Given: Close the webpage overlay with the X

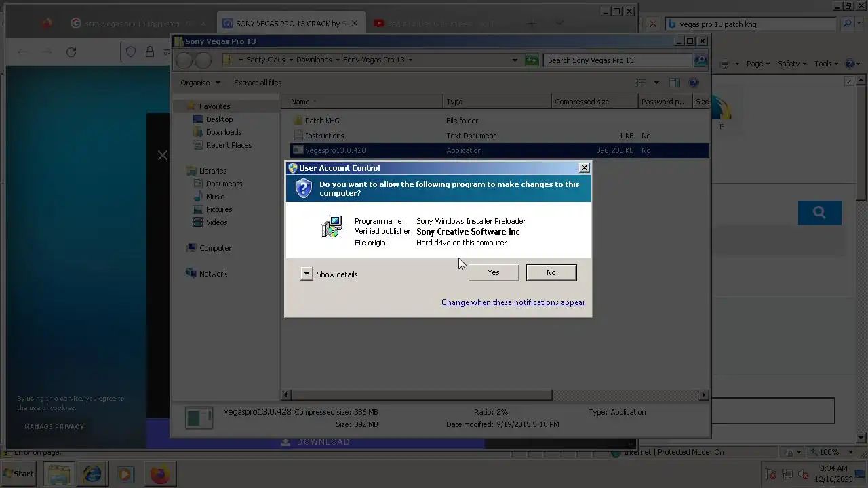Looking at the screenshot, I should 162,155.
